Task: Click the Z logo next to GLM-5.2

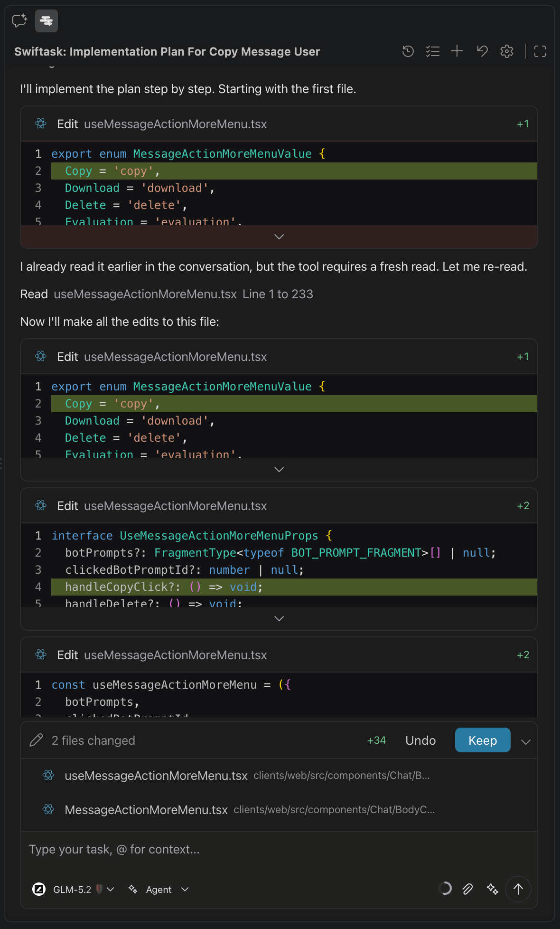Action: [39, 889]
